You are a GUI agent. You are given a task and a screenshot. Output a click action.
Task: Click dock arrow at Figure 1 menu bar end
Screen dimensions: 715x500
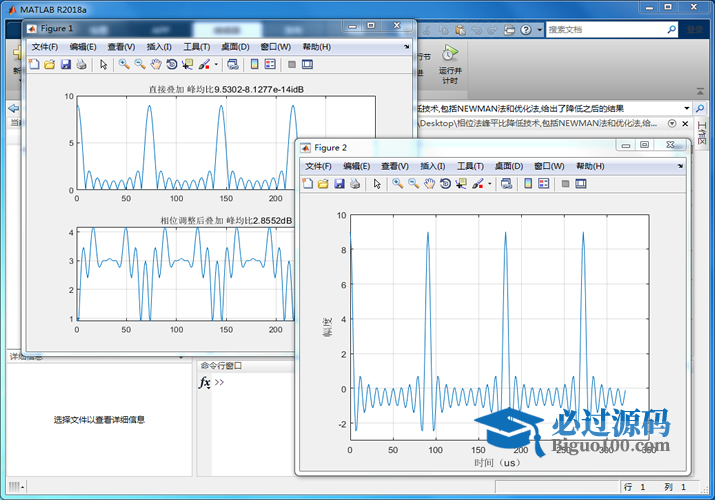click(406, 46)
